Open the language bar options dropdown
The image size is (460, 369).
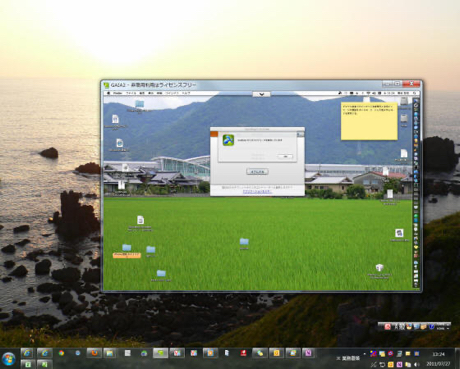coord(448,328)
